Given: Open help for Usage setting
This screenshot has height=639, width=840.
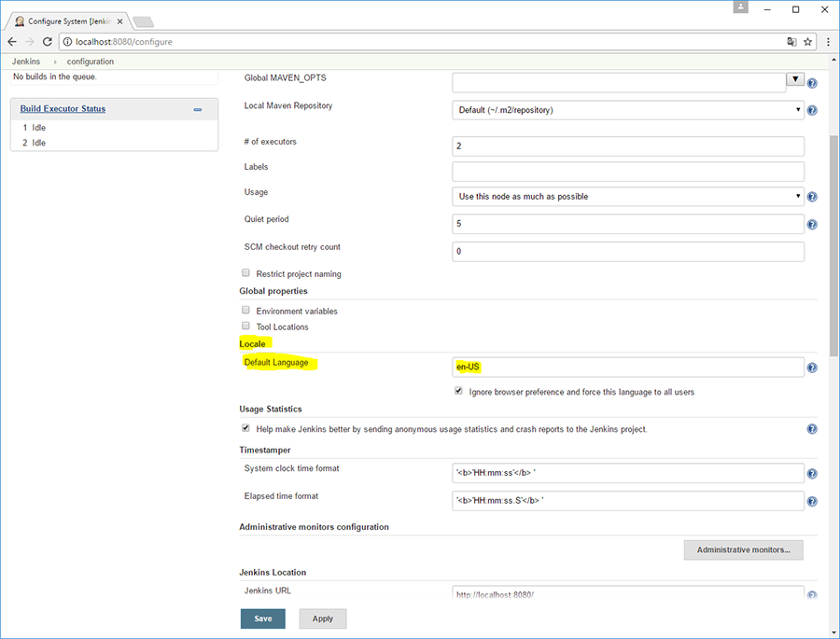Looking at the screenshot, I should point(812,197).
